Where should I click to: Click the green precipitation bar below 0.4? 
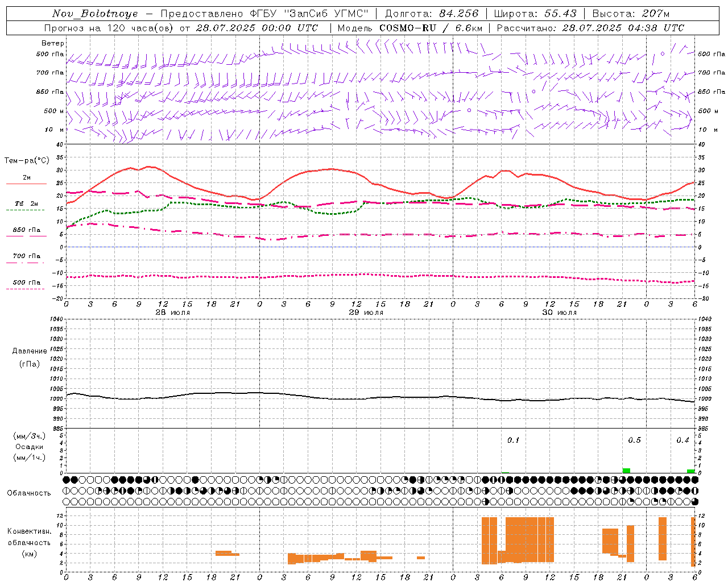(690, 471)
